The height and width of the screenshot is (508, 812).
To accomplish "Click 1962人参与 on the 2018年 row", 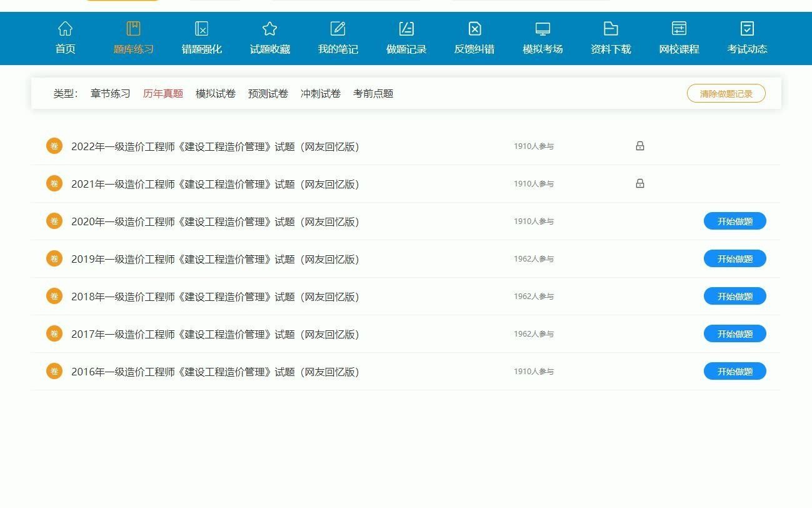I will click(x=534, y=297).
